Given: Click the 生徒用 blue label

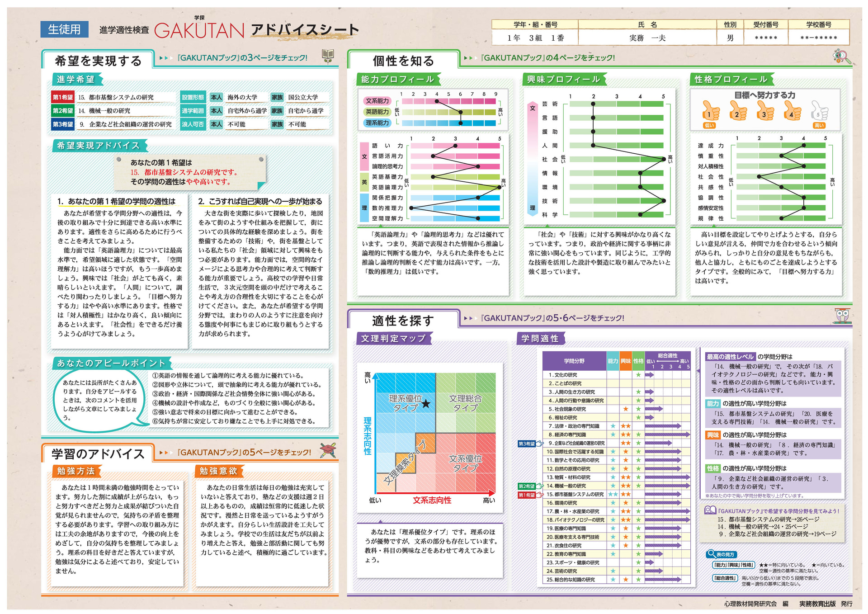Looking at the screenshot, I should 64,29.
